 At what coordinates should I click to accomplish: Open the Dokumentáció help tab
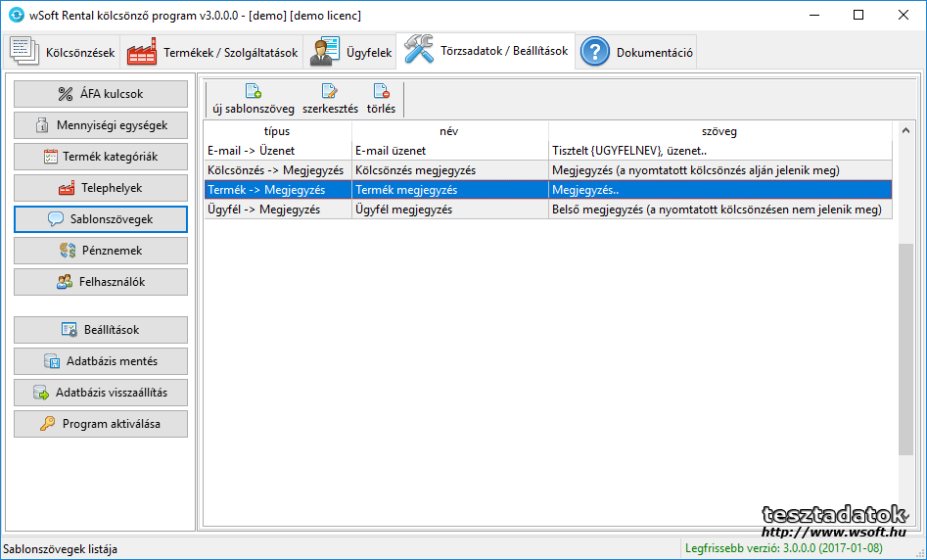tap(637, 52)
